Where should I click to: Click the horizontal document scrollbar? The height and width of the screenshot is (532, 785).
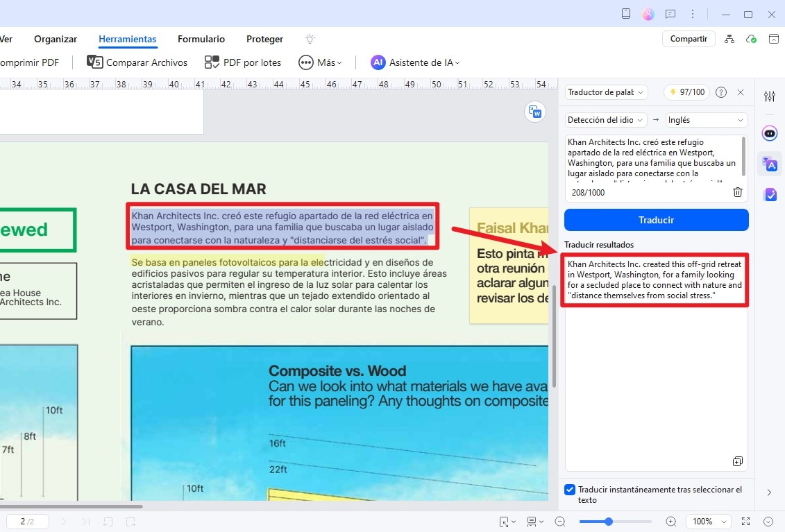(71, 506)
